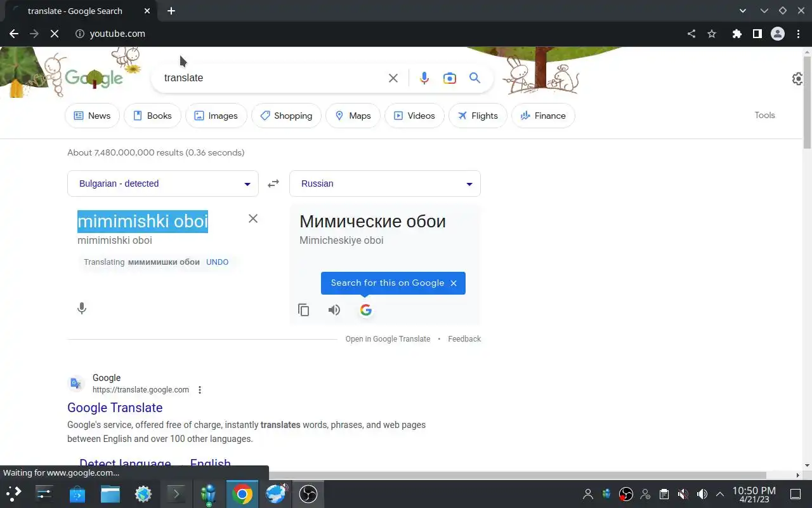Clear the search box with X
812x508 pixels.
(x=393, y=78)
